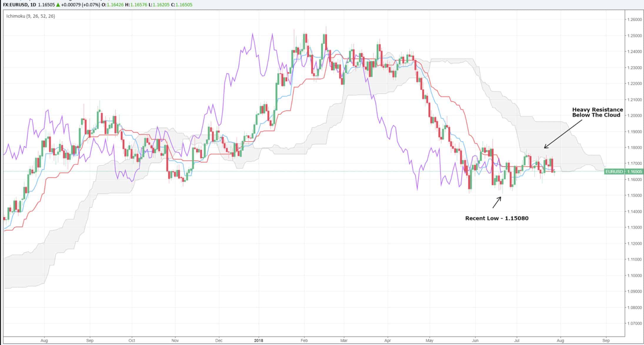Click the Recent Low - 1.15080 text annotation
644x345 pixels.
[497, 218]
